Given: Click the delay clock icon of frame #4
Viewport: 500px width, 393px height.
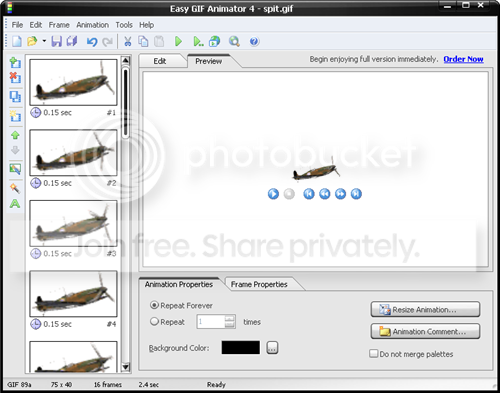Looking at the screenshot, I should click(x=36, y=324).
